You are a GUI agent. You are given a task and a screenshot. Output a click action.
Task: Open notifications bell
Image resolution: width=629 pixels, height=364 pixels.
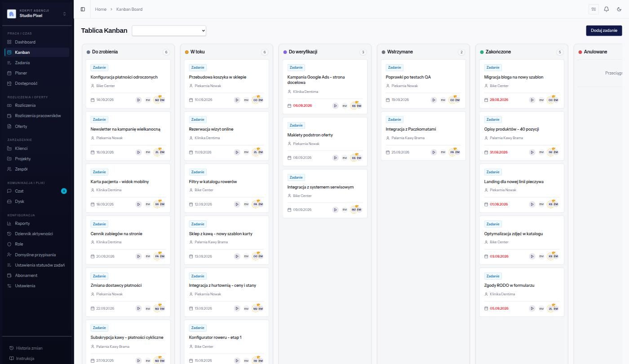[x=606, y=9]
